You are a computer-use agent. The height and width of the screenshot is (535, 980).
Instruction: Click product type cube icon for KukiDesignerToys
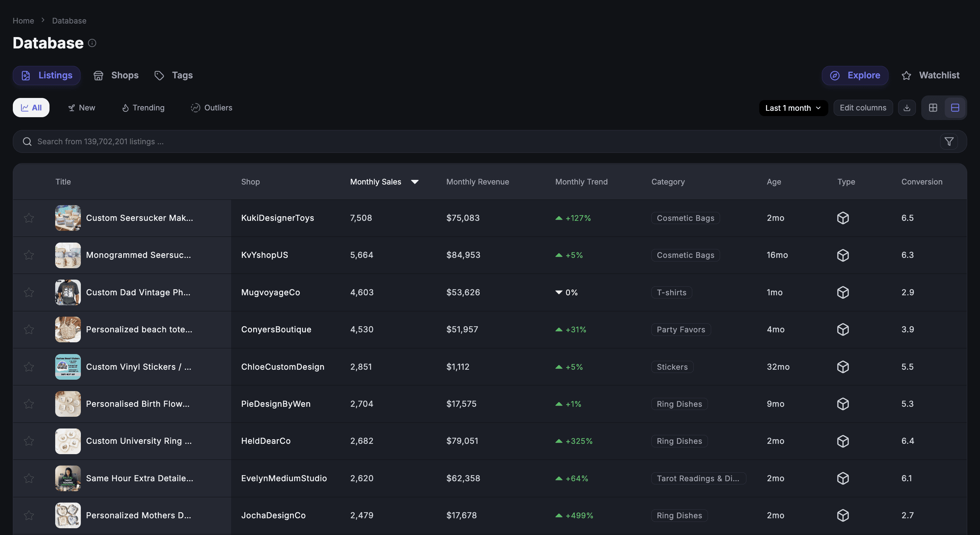pyautogui.click(x=843, y=218)
